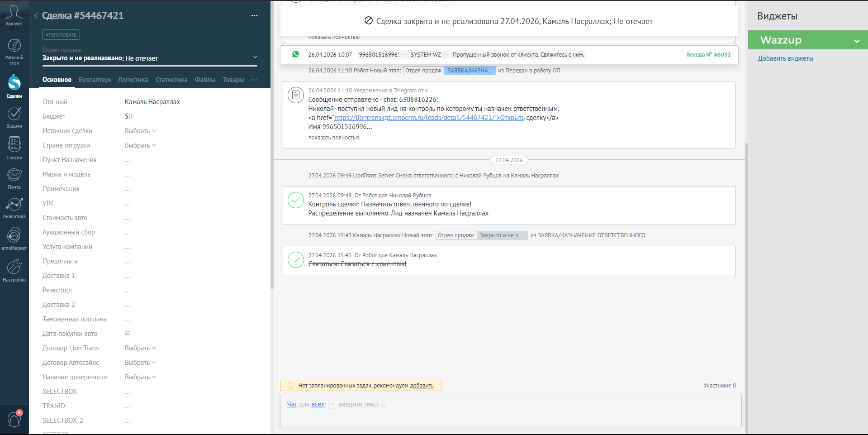Click показать полностью under Telegram notification
The height and width of the screenshot is (435, 868).
click(x=334, y=138)
